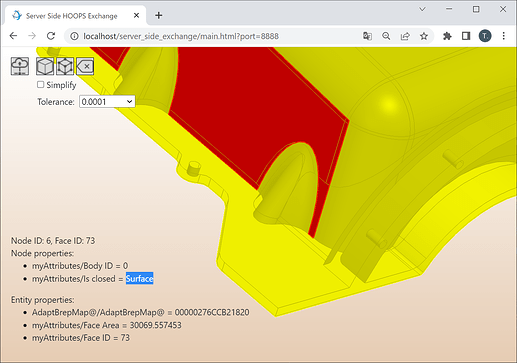Minimize the browser window
The height and width of the screenshot is (363, 517).
449,9
